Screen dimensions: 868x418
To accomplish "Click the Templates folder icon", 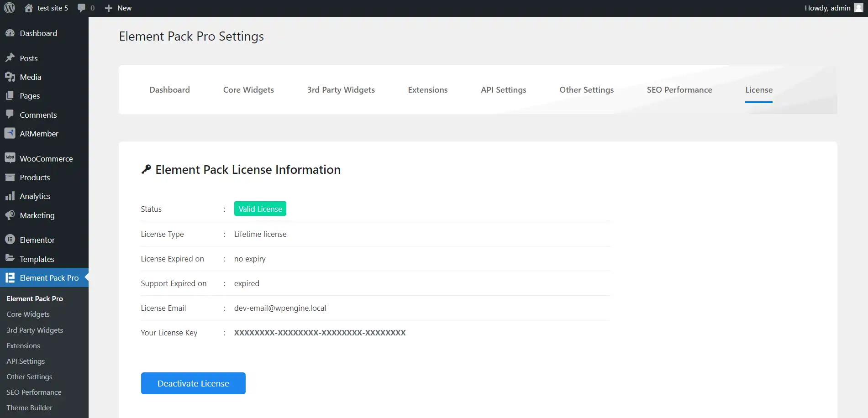I will point(10,258).
